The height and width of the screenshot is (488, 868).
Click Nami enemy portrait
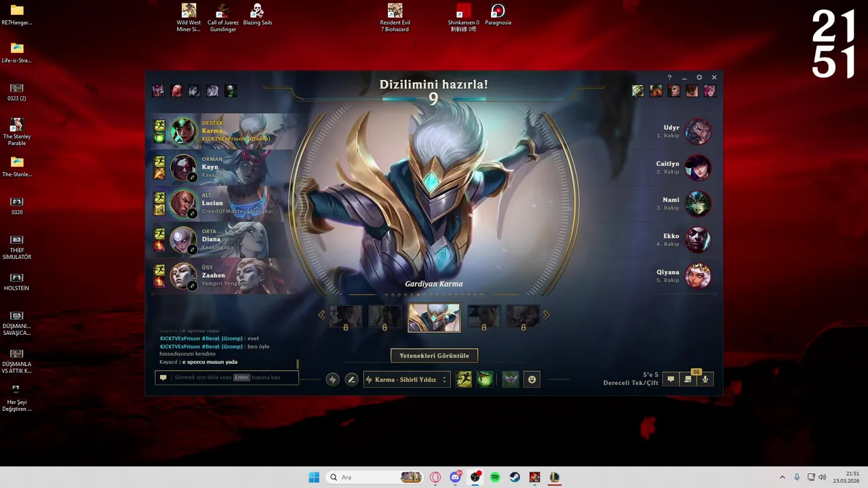[x=698, y=203]
